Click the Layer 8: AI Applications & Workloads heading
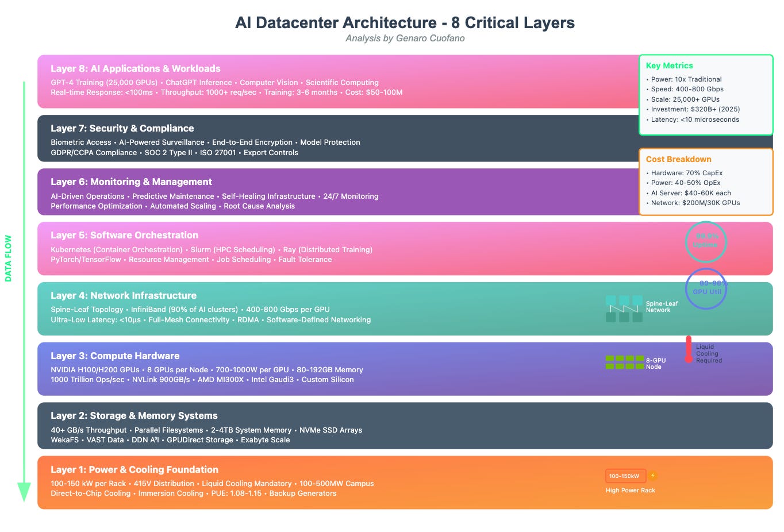784x532 pixels. coord(136,68)
